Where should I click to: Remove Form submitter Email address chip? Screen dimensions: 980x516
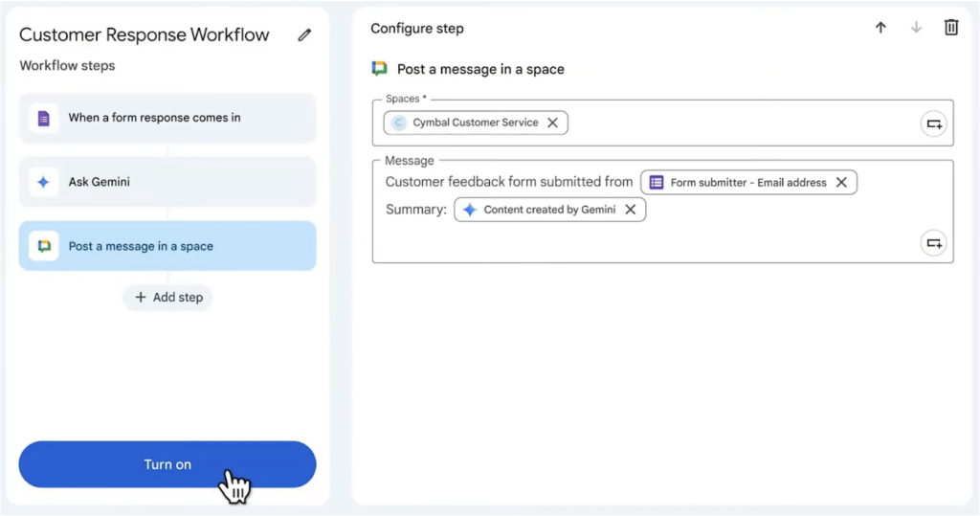841,182
